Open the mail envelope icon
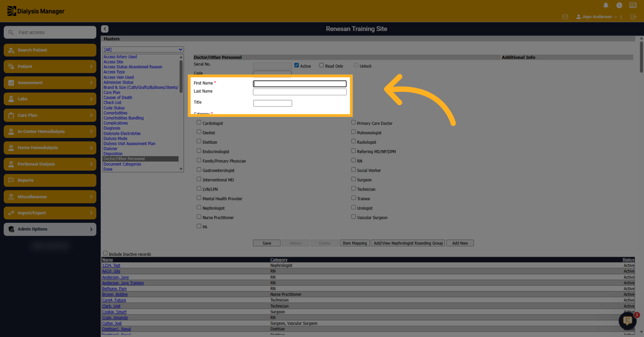The height and width of the screenshot is (337, 644). click(x=565, y=17)
